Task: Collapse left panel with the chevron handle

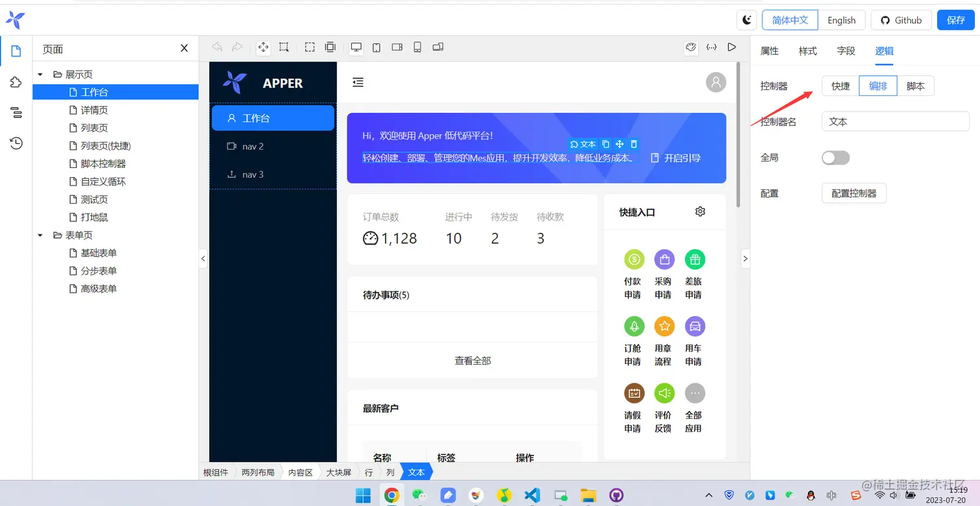Action: [203, 258]
